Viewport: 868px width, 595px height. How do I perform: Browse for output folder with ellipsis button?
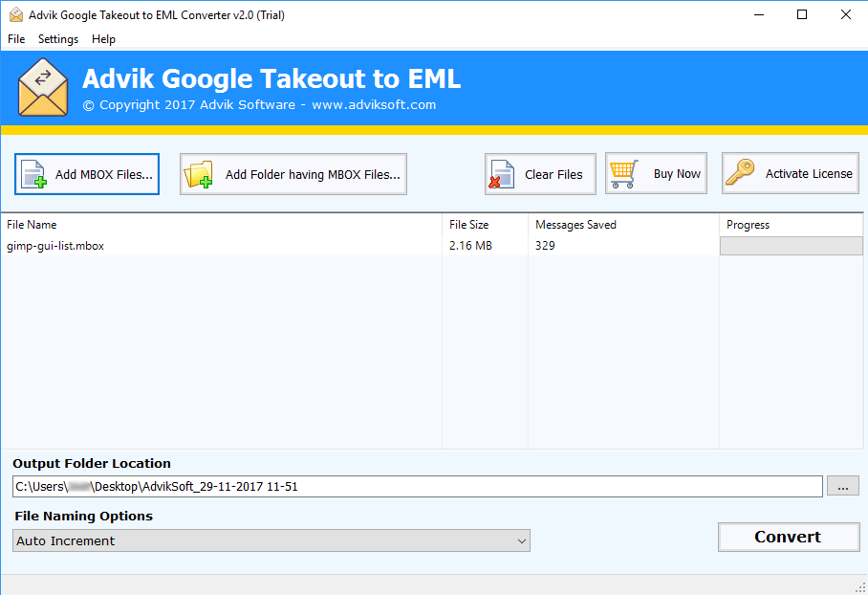[x=843, y=486]
